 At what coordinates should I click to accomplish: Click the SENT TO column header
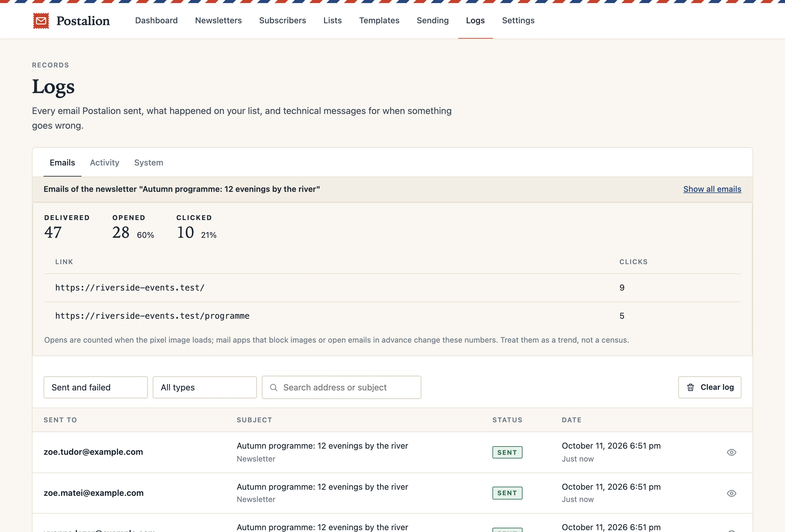(x=60, y=420)
